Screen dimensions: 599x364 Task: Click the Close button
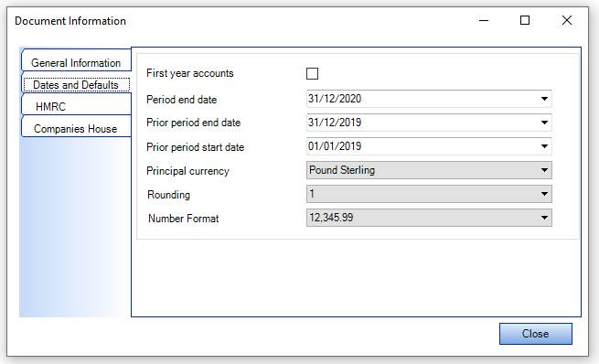(x=536, y=334)
